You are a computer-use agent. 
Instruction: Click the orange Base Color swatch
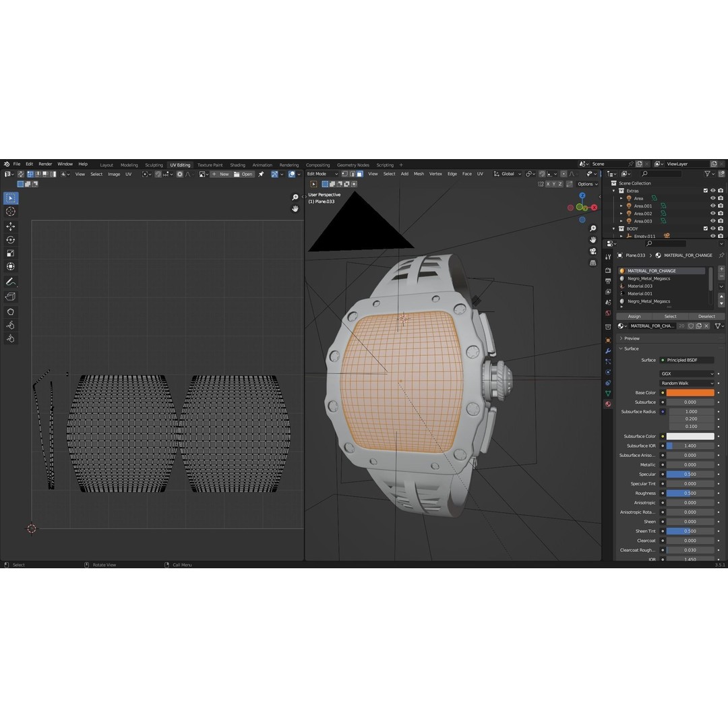tap(689, 392)
